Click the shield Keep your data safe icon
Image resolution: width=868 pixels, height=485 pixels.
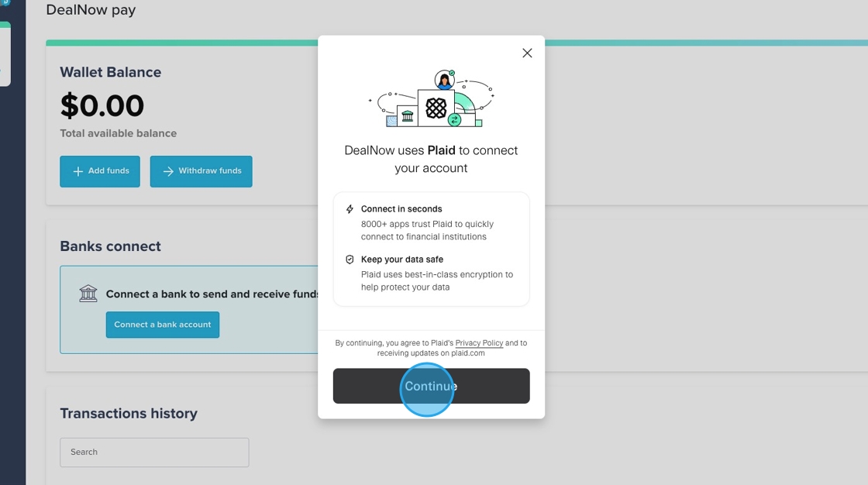click(x=350, y=260)
